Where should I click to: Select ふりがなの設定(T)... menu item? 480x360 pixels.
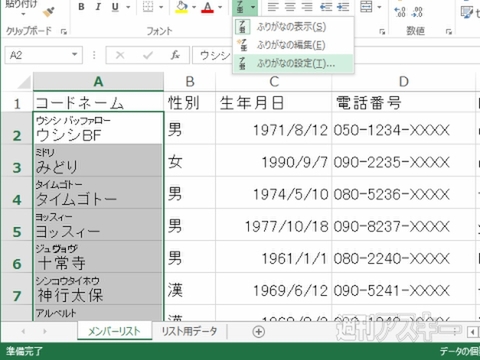pyautogui.click(x=293, y=63)
